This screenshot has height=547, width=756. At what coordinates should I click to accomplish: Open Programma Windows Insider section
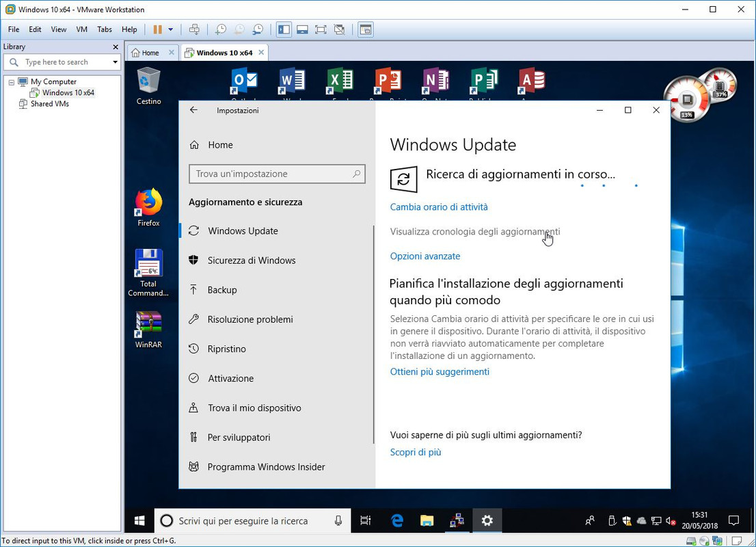pos(277,467)
